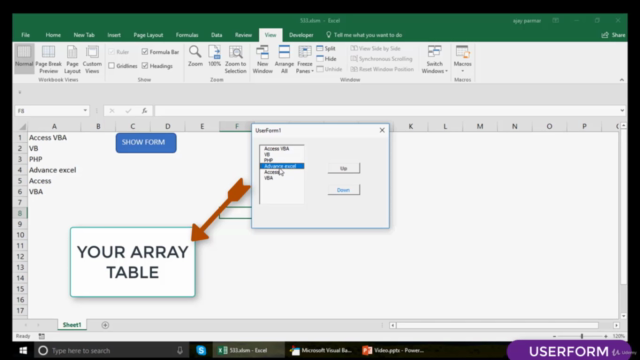This screenshot has height=360, width=640.
Task: Click the horizontal scrollbar
Action: (x=498, y=325)
